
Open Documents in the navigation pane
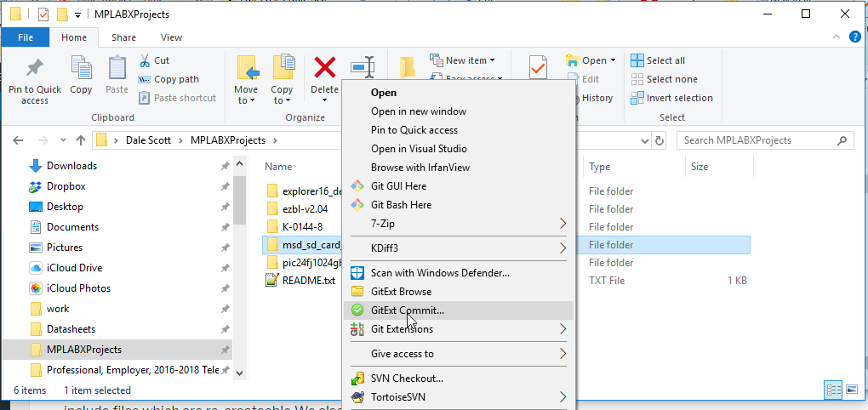(x=72, y=227)
